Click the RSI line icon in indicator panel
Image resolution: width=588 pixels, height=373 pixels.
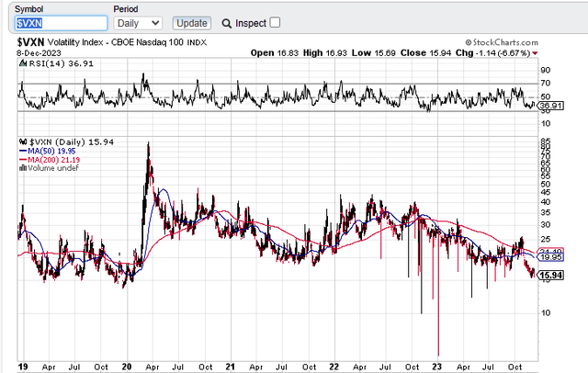(23, 63)
